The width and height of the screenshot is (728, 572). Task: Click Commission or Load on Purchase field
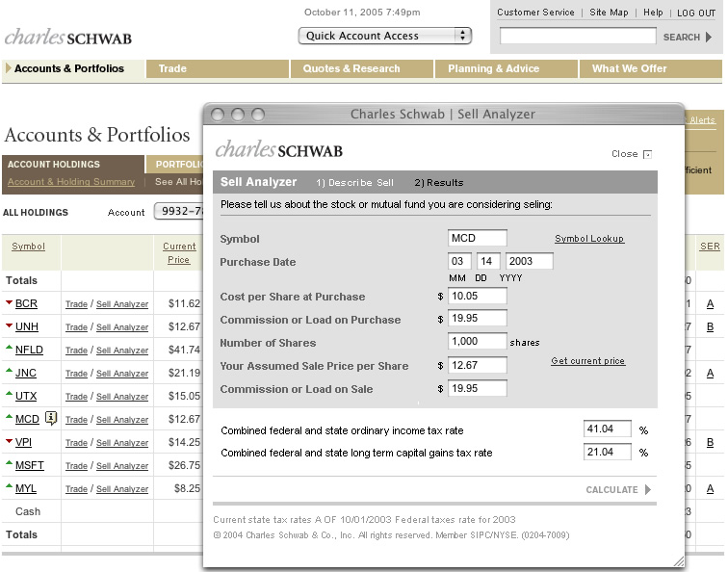[477, 319]
